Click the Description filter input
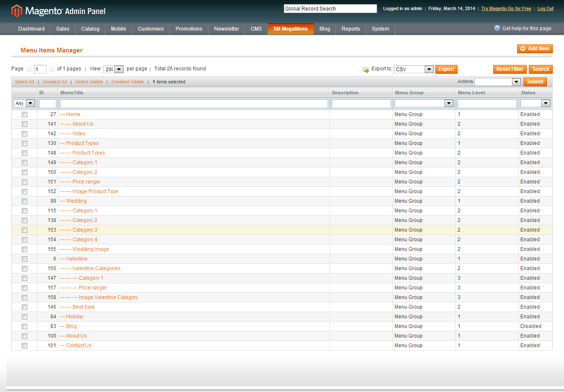The width and height of the screenshot is (564, 392). click(x=361, y=103)
